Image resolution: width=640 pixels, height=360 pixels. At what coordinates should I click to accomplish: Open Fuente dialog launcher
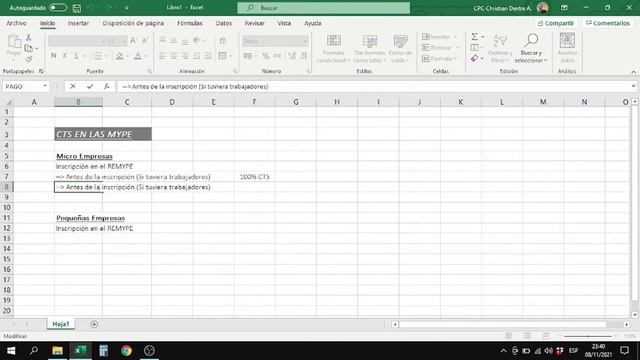[150, 71]
